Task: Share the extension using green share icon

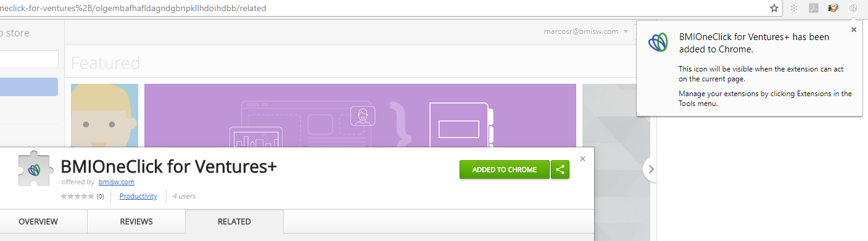Action: [x=560, y=170]
